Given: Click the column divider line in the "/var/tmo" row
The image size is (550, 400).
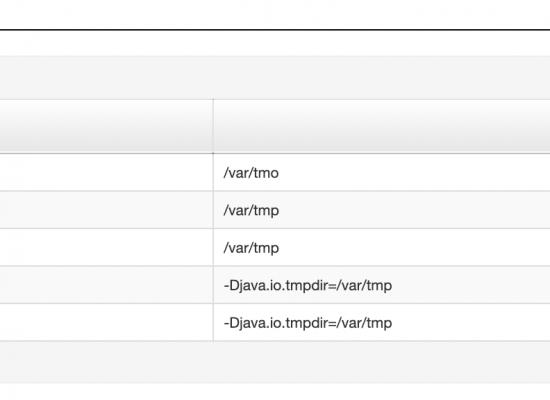Looking at the screenshot, I should point(213,172).
